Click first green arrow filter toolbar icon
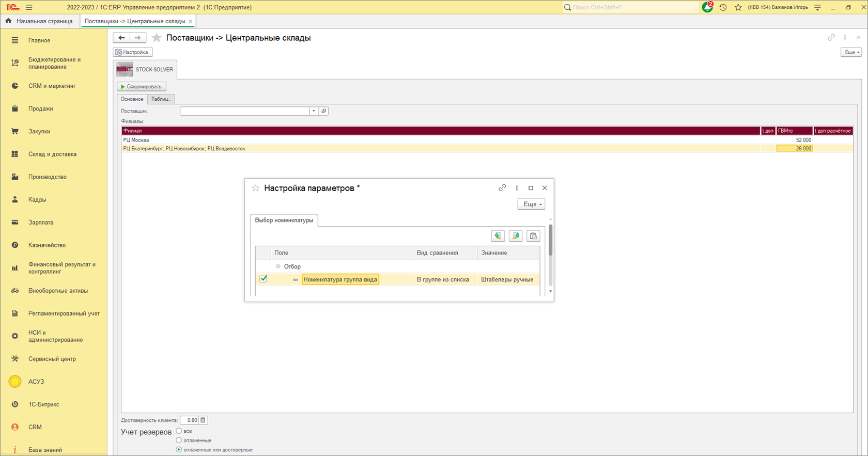 pyautogui.click(x=498, y=236)
